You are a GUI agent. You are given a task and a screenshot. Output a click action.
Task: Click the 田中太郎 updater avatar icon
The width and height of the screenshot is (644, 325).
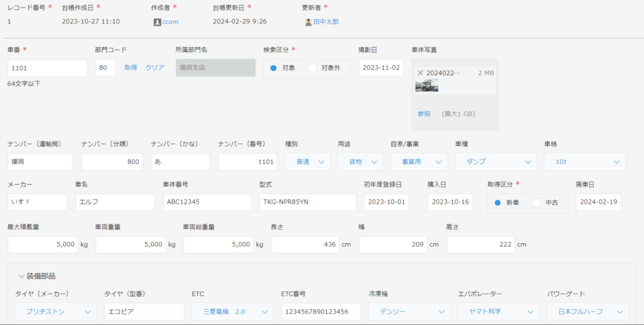308,22
